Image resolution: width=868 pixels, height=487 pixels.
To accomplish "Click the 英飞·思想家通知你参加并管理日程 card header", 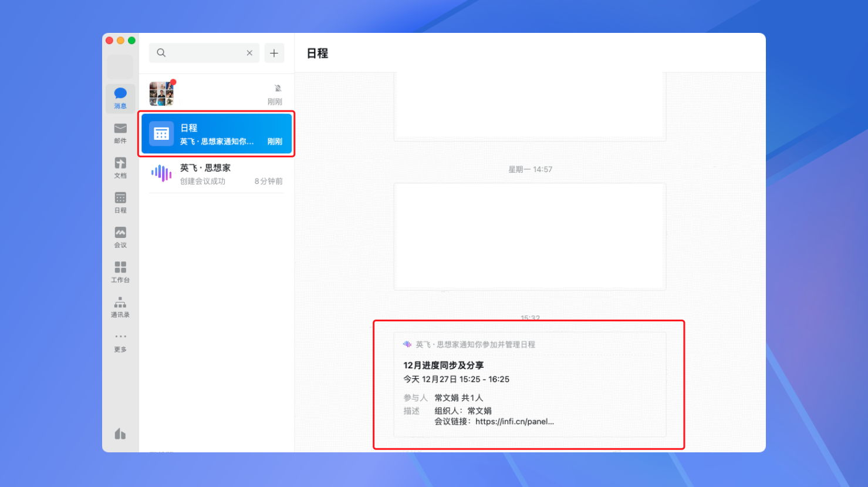I will point(475,345).
